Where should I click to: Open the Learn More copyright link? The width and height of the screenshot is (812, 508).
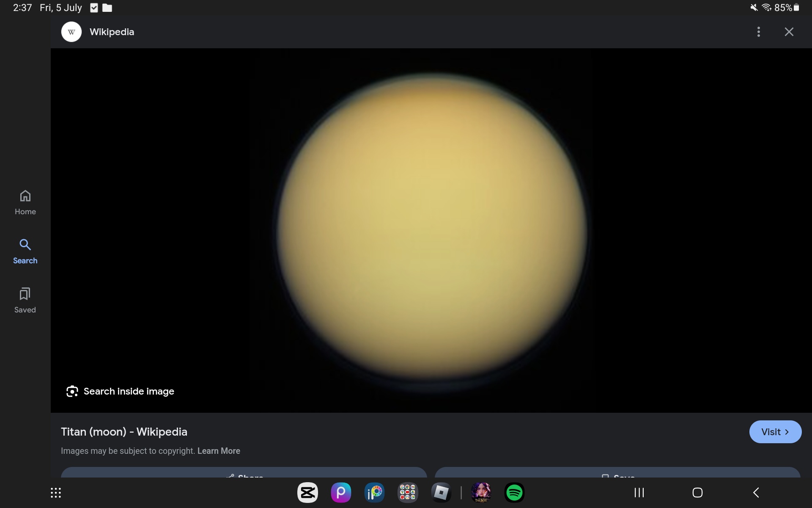coord(219,451)
